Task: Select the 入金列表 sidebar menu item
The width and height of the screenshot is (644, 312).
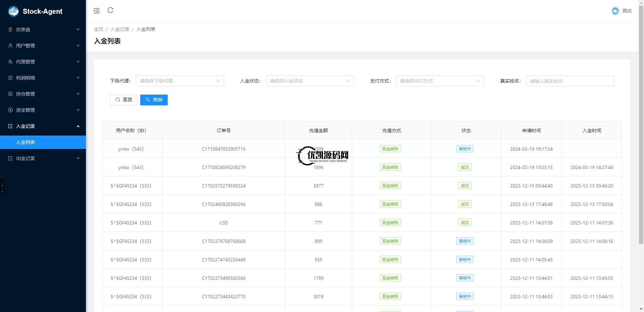Action: (x=43, y=142)
